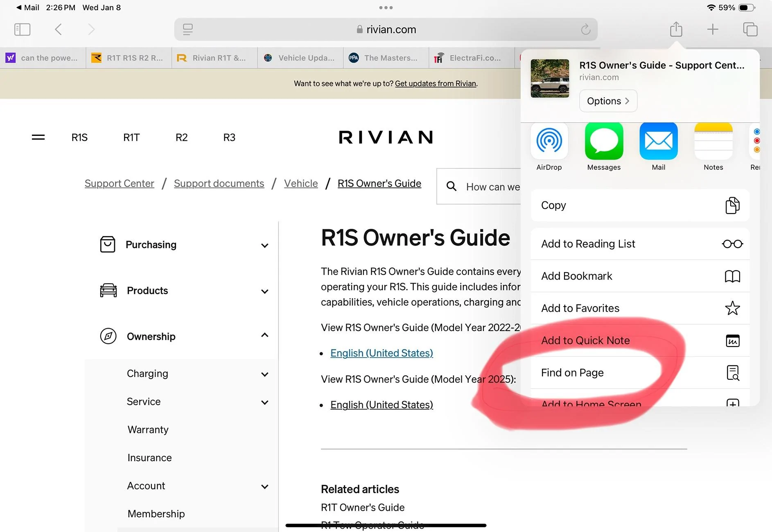Tap the Share button in toolbar
This screenshot has width=772, height=532.
click(676, 29)
